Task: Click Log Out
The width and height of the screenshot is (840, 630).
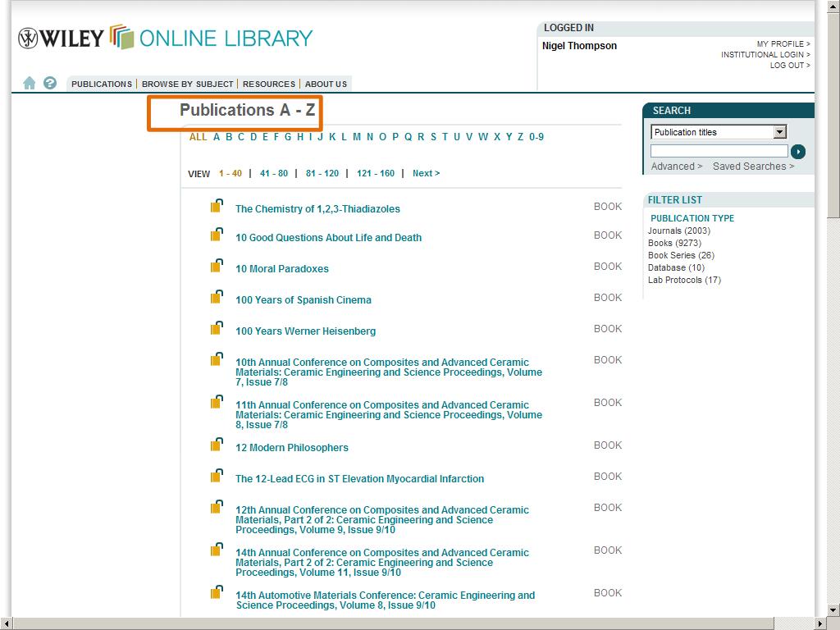Action: tap(790, 66)
